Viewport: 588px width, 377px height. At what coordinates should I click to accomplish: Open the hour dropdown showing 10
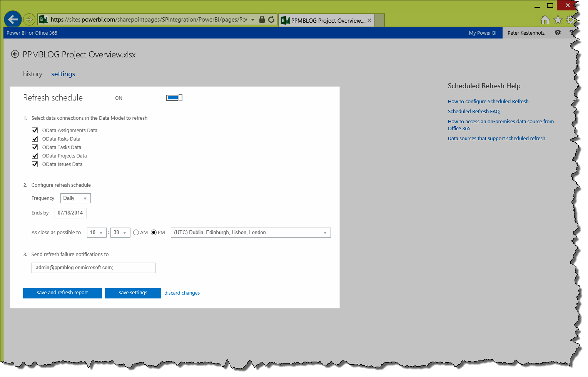[97, 233]
